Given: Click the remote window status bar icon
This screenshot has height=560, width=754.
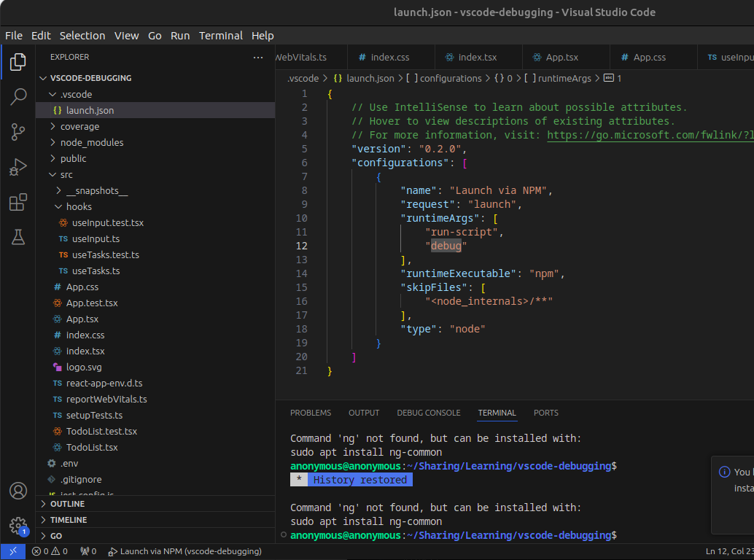Looking at the screenshot, I should point(13,551).
